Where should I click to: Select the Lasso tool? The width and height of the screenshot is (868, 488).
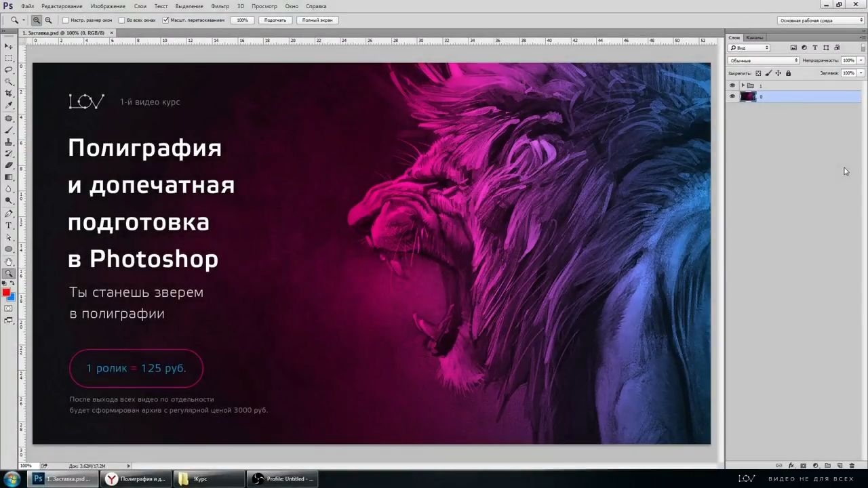pos(9,70)
